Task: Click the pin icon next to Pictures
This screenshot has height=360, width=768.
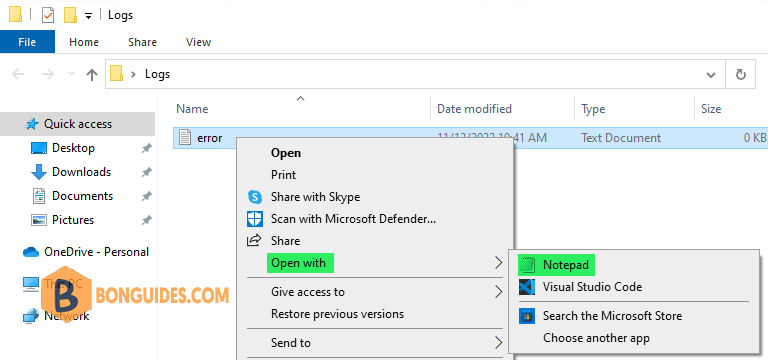Action: pyautogui.click(x=146, y=220)
